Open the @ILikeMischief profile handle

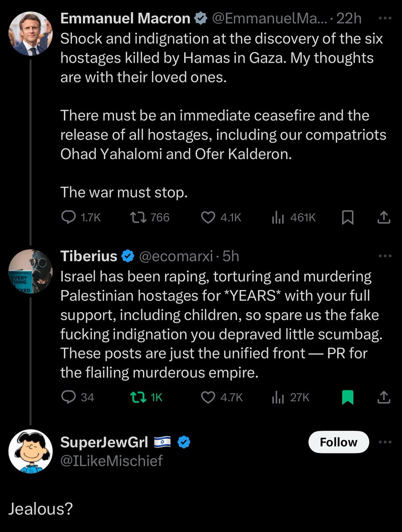point(111,461)
